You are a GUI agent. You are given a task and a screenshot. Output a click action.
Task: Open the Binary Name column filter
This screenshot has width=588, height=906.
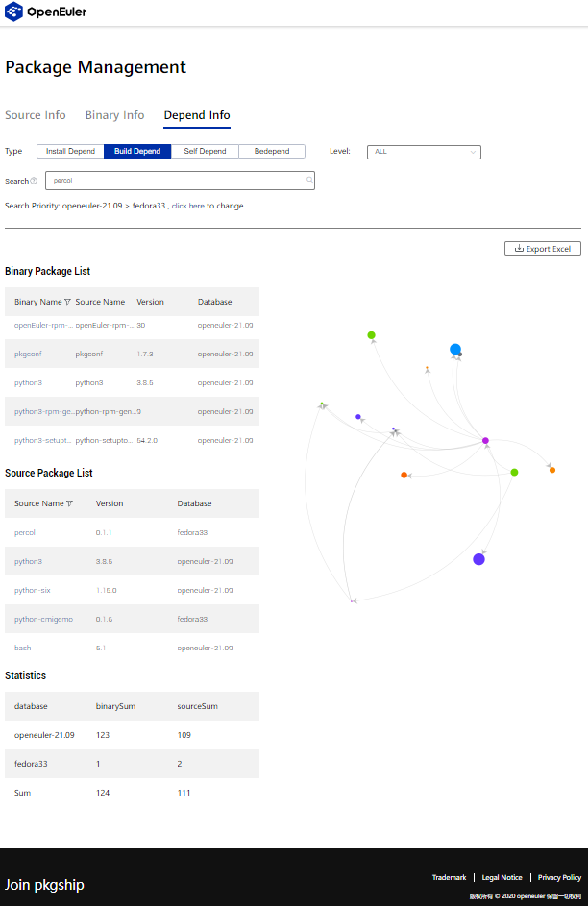(x=68, y=302)
